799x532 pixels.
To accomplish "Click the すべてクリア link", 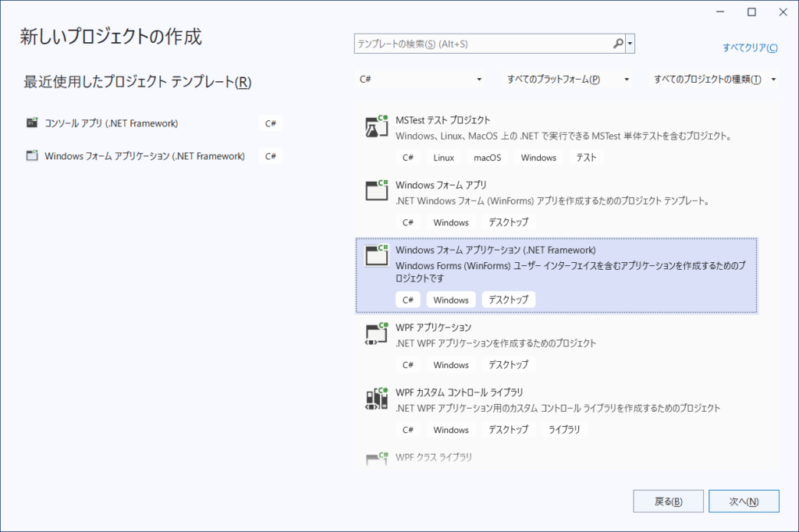I will (750, 48).
